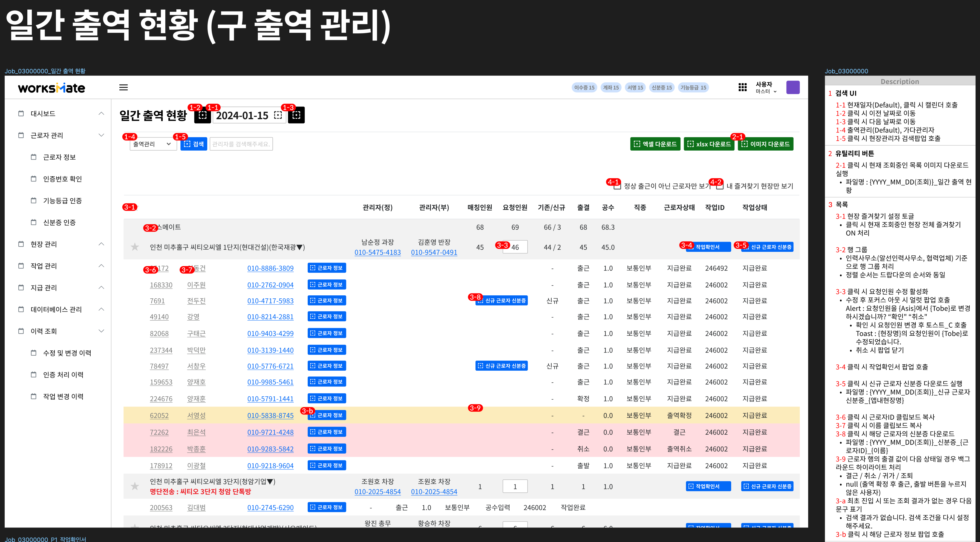
Task: Expand the 근로자 관리 menu chevron
Action: click(x=101, y=135)
